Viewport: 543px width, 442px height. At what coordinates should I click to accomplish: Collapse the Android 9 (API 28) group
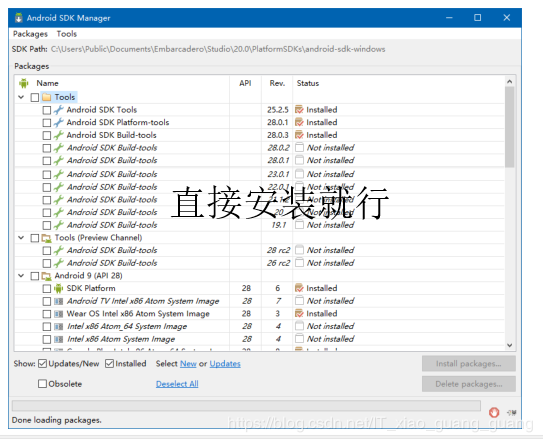tap(21, 276)
